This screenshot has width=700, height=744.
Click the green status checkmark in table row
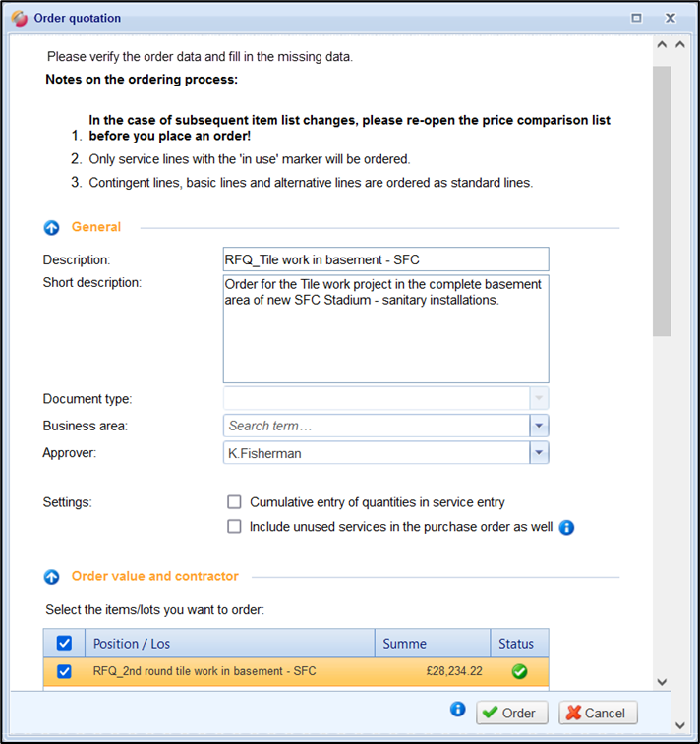[518, 672]
